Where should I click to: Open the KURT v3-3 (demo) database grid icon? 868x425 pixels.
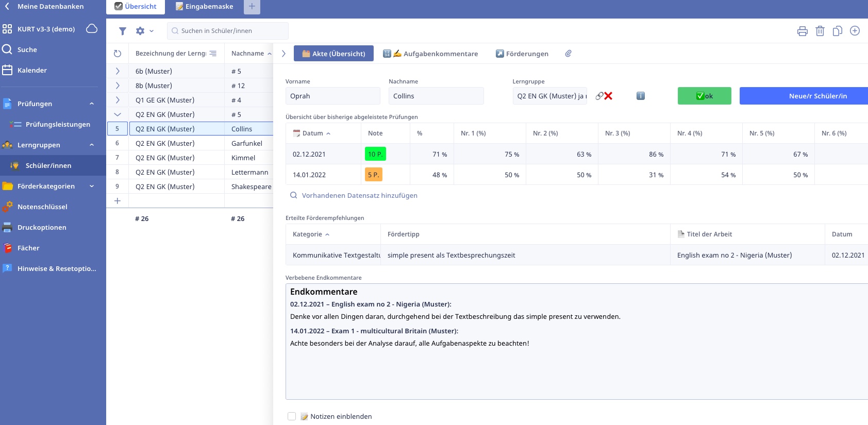pos(7,29)
